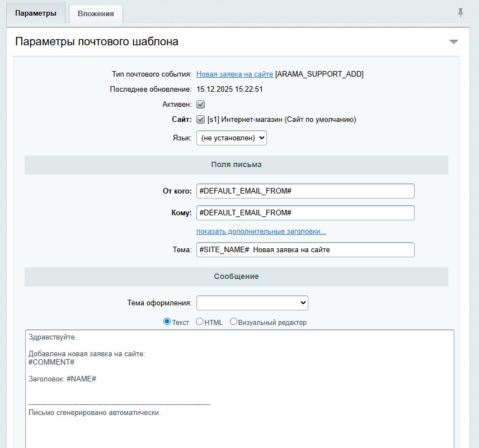Open the Новая заявка на сайте event link
The image size is (479, 448).
[234, 74]
